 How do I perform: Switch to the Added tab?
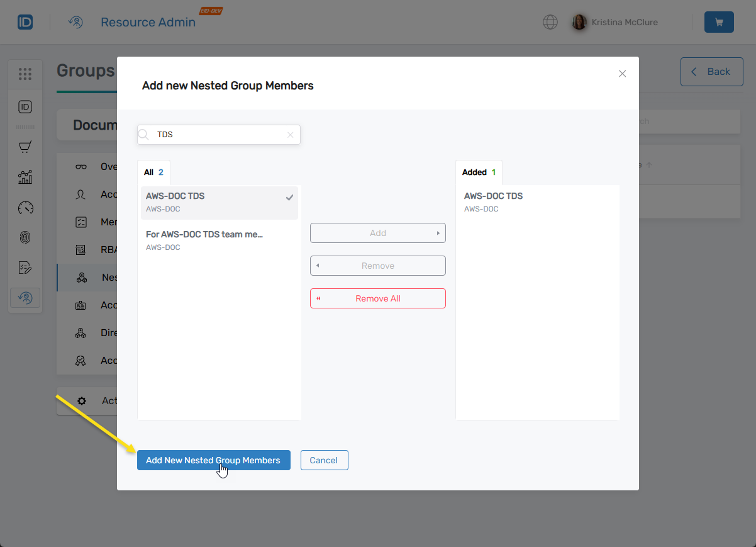coord(479,172)
